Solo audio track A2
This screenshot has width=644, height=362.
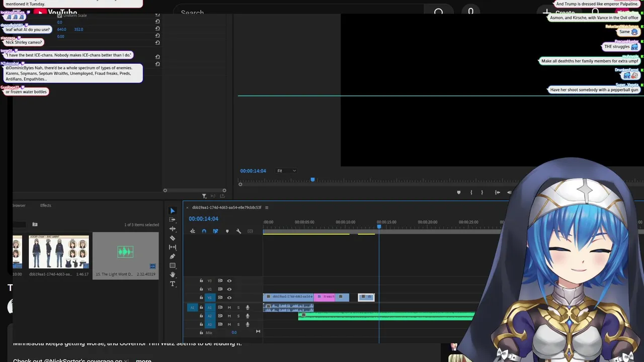238,316
